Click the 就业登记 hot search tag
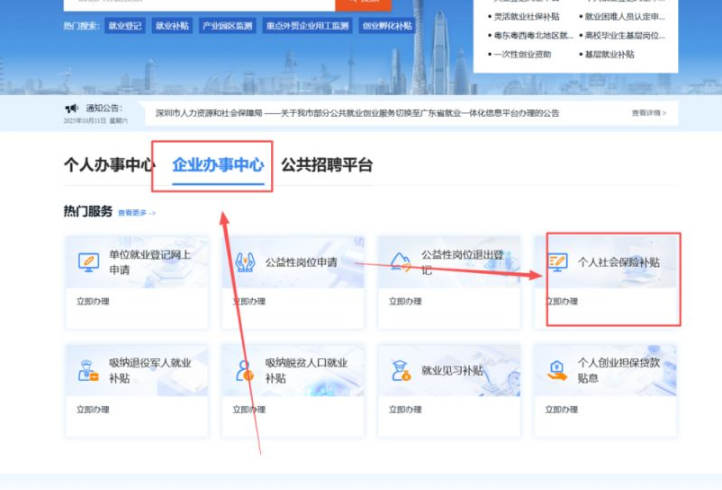Viewport: 722px width, 490px height. point(124,27)
